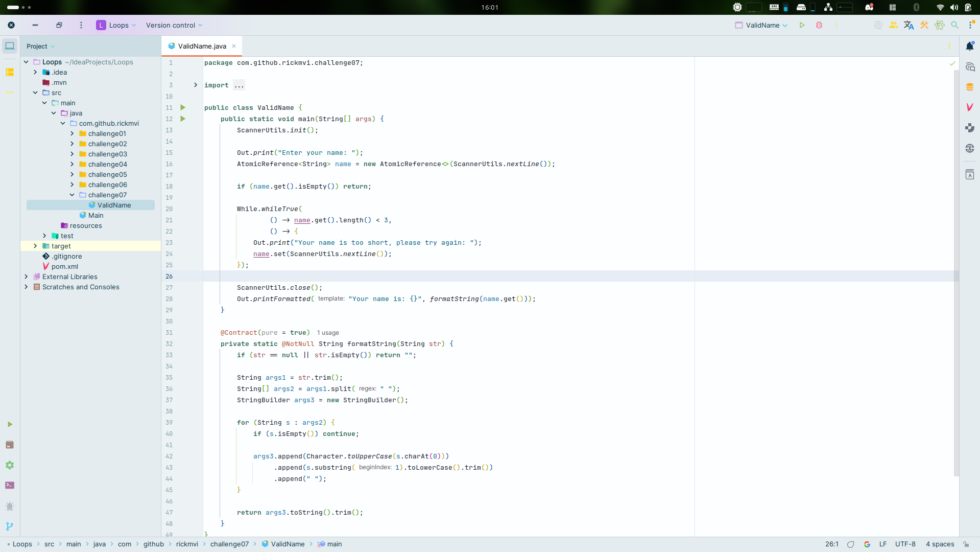Open the ValidName run configuration dropdown
The image size is (980, 552).
click(761, 25)
